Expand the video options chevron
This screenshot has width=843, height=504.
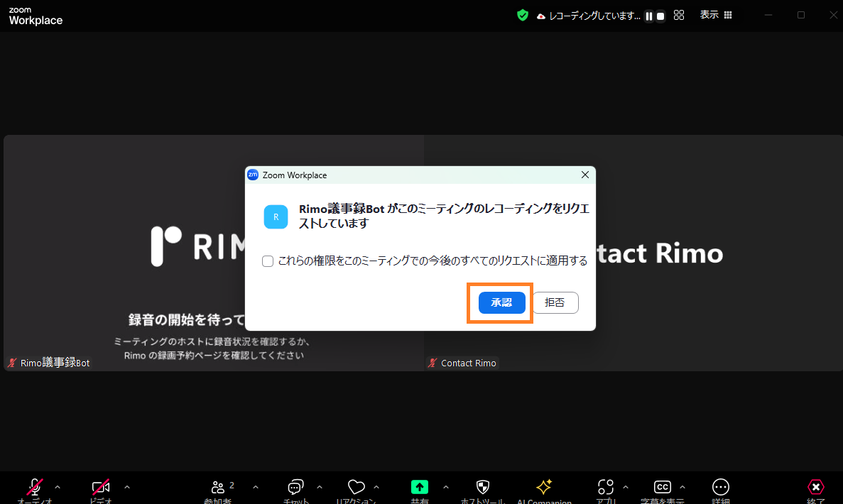click(x=126, y=488)
